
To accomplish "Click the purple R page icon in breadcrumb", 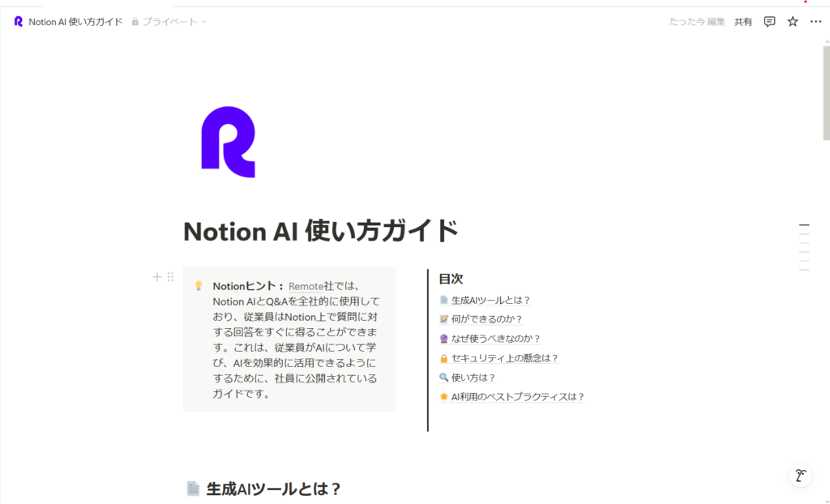I will coord(19,22).
